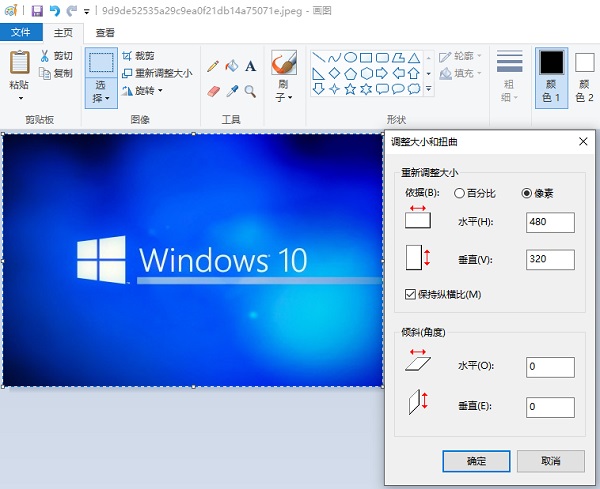Choose the diamond shape
Image resolution: width=600 pixels, height=489 pixels.
point(334,73)
